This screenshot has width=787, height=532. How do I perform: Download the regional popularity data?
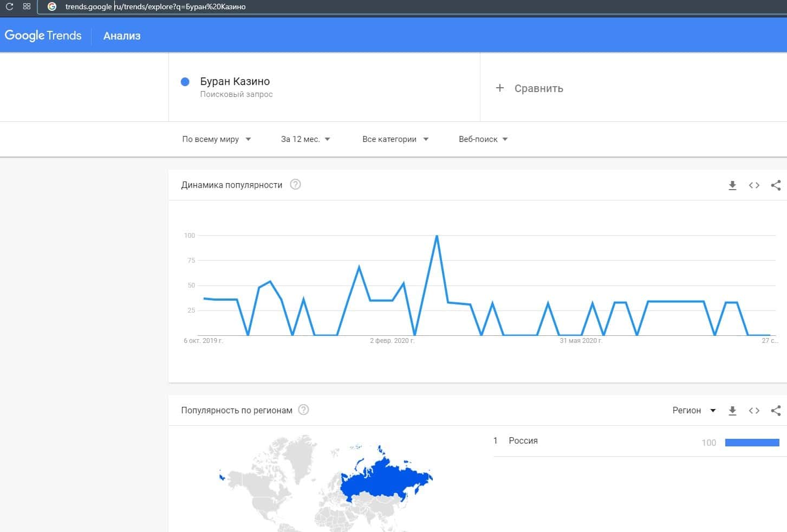(x=732, y=411)
